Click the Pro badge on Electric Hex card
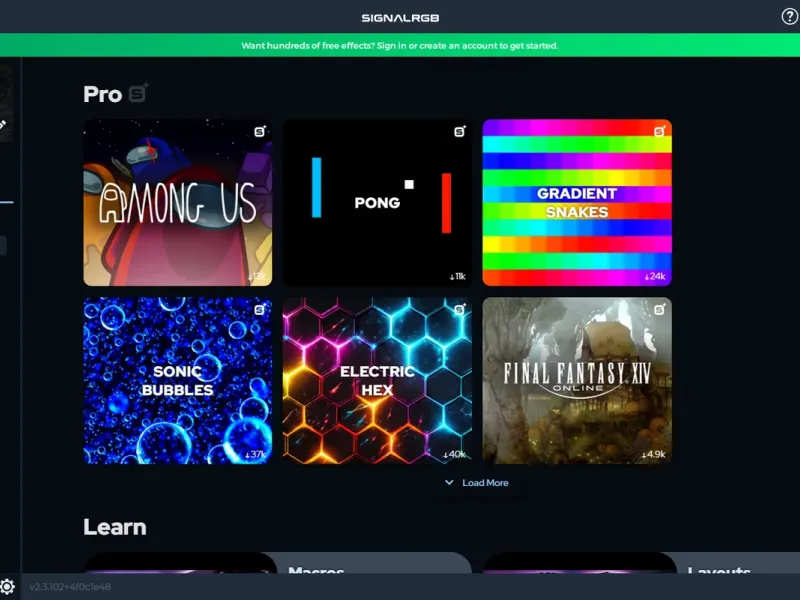 click(460, 309)
